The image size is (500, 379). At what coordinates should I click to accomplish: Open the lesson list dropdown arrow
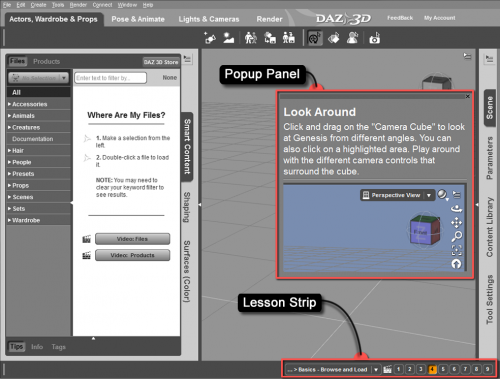(x=376, y=369)
